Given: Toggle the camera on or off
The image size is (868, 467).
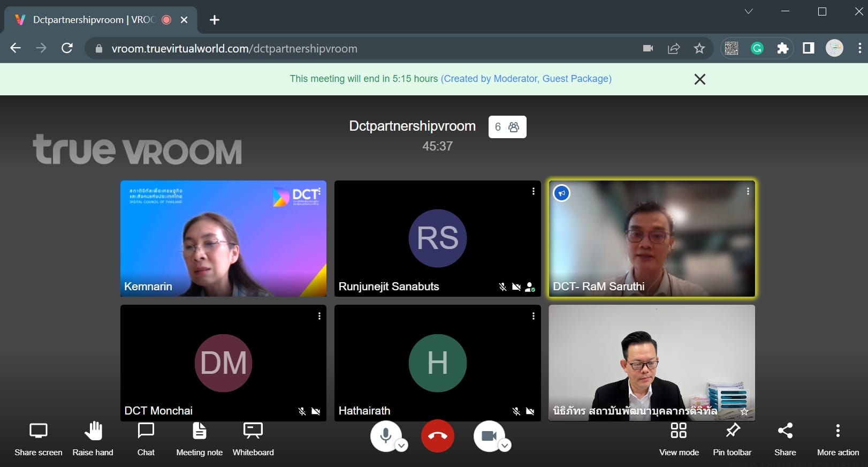Looking at the screenshot, I should (488, 435).
